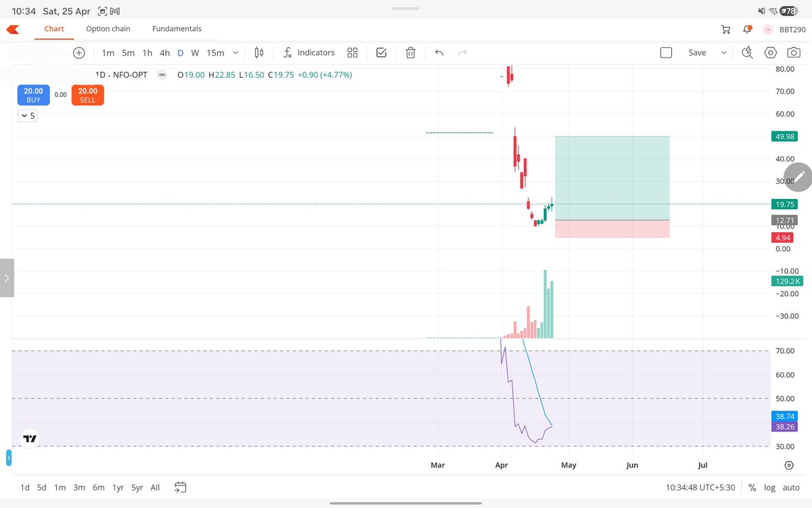Open the go-to-date calendar icon

click(x=180, y=487)
